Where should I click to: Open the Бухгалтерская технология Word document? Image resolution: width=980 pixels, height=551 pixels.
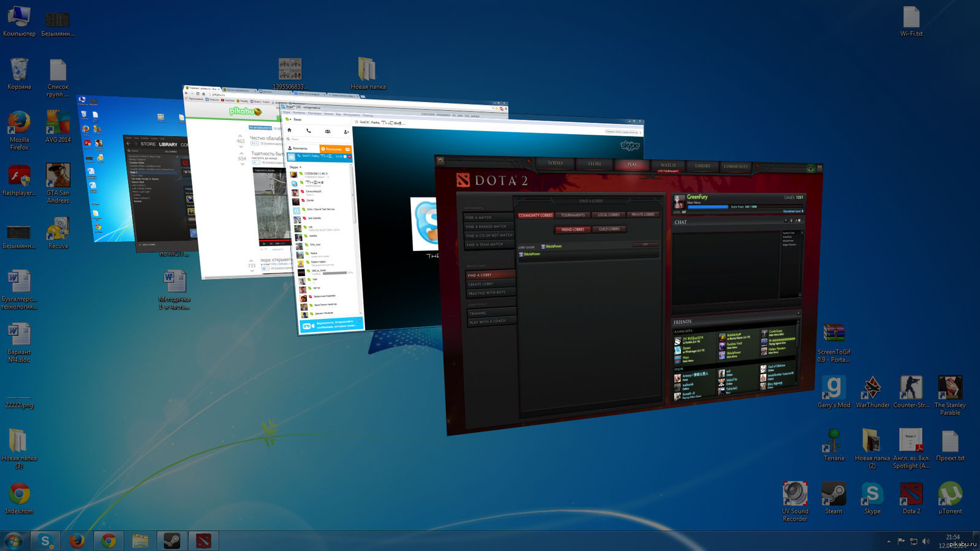coord(19,290)
